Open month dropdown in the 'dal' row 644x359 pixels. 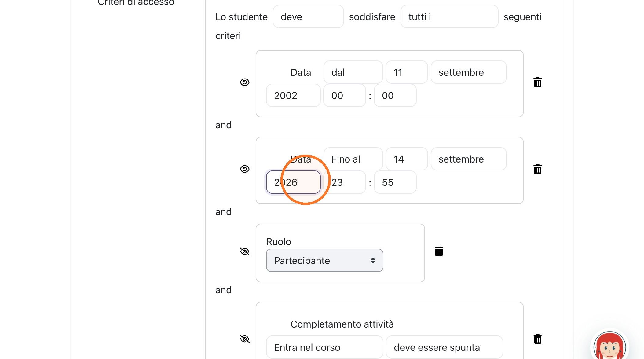[x=469, y=72]
